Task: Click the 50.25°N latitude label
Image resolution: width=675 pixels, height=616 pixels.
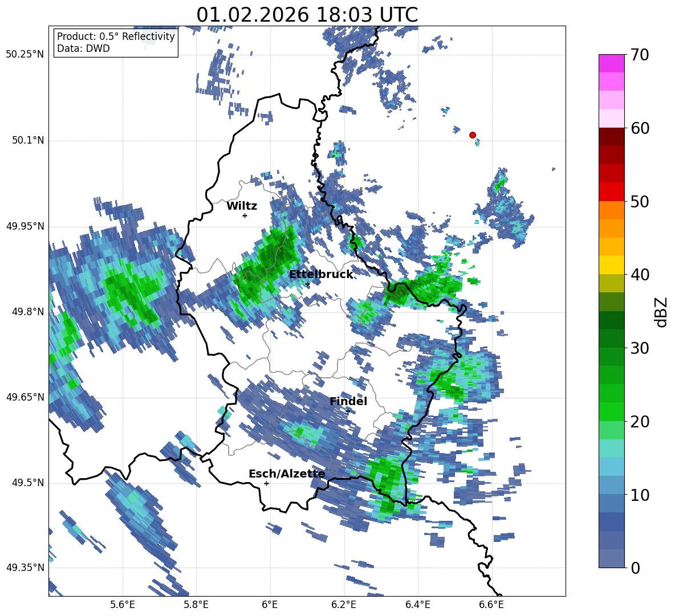Action: pos(25,55)
